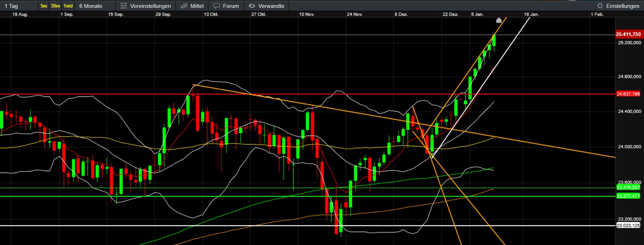This screenshot has width=644, height=245.
Task: Select the green 23.377,477 price label
Action: tap(628, 196)
